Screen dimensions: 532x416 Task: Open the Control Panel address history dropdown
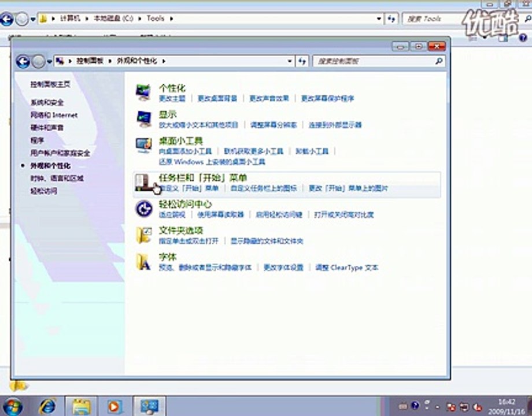tap(289, 61)
